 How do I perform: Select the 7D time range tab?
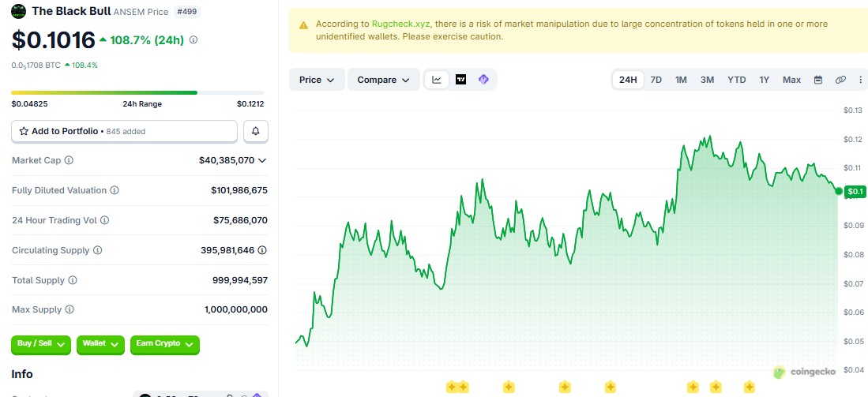[x=656, y=80]
